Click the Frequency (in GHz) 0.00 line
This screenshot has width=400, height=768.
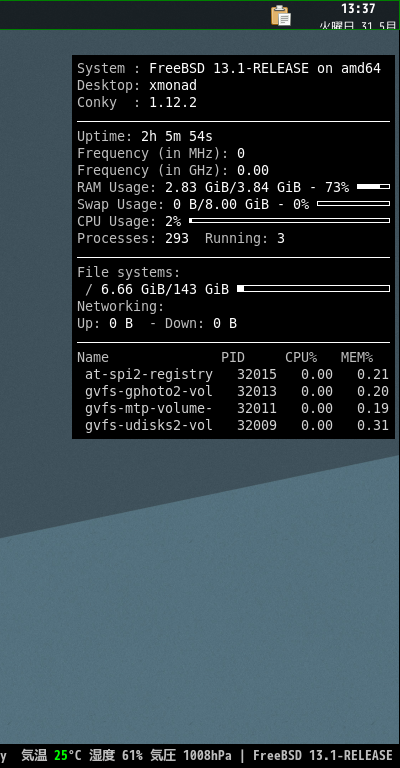pyautogui.click(x=173, y=170)
